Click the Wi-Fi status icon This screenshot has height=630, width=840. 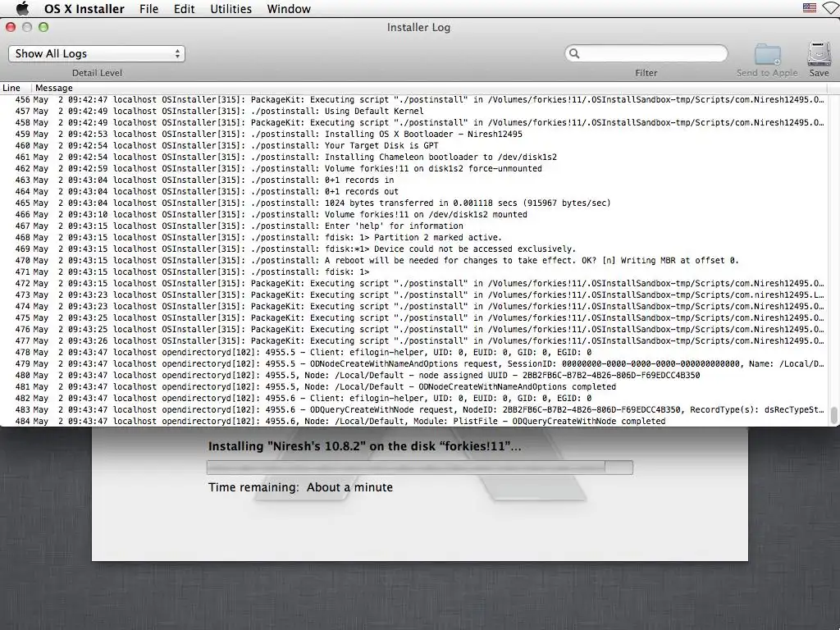click(832, 8)
